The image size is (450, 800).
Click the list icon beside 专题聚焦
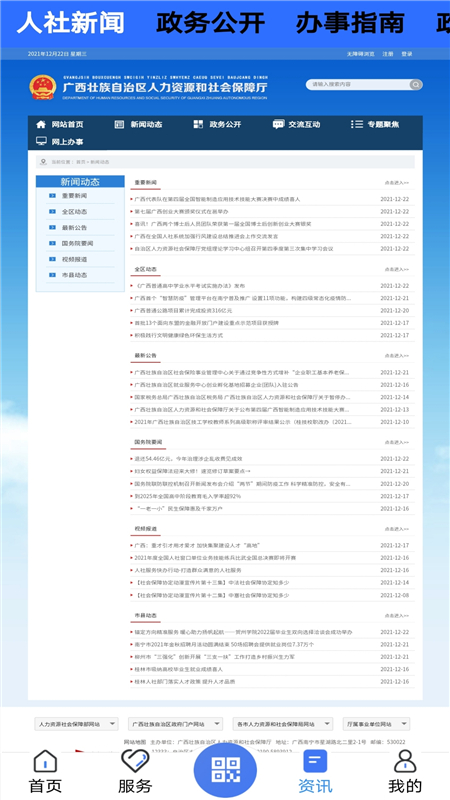click(357, 124)
